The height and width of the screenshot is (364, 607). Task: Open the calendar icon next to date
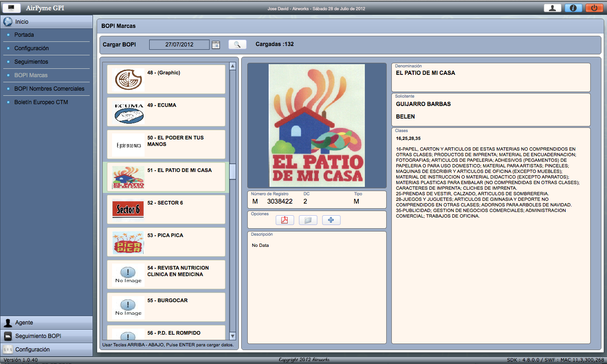click(216, 45)
